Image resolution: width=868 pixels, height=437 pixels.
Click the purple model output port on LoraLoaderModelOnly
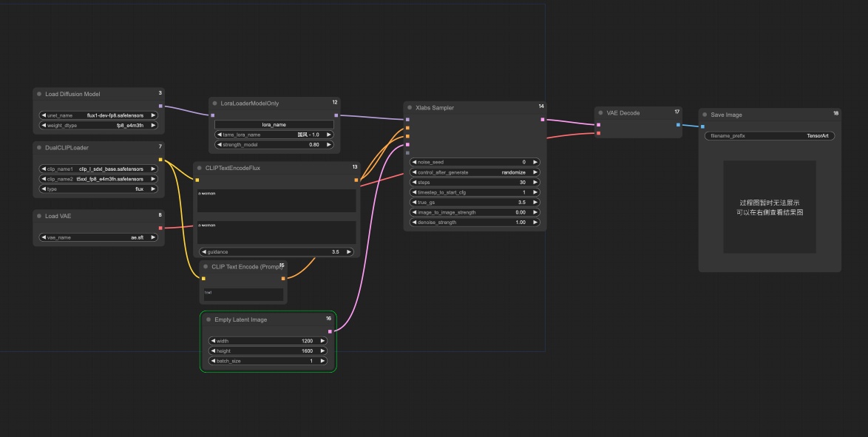point(336,115)
